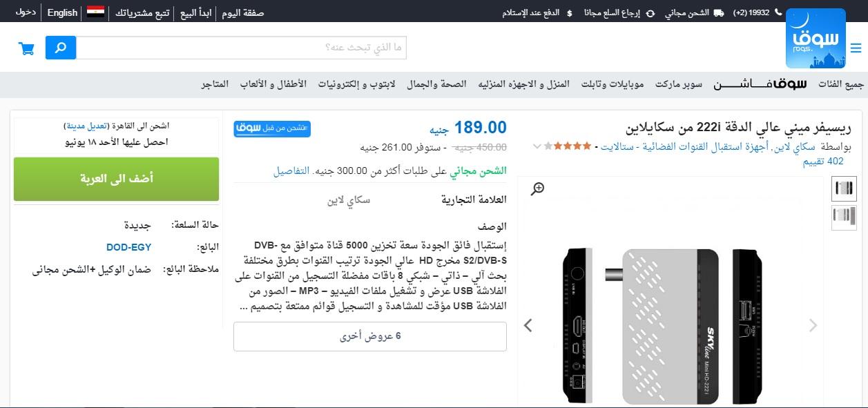868x408 pixels.
Task: Select the first product thumbnail
Action: (844, 188)
